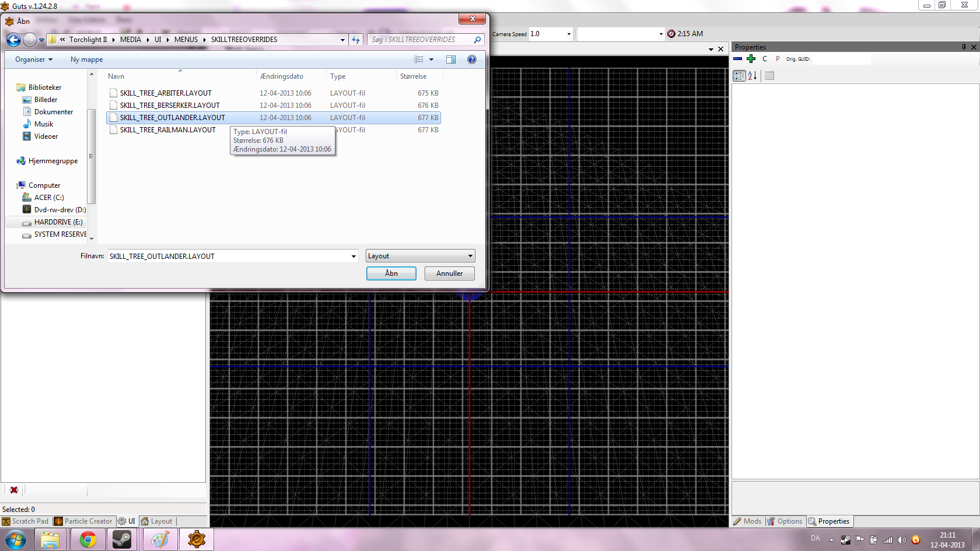The width and height of the screenshot is (980, 551).
Task: Click the Filnavn text field
Action: click(x=228, y=256)
